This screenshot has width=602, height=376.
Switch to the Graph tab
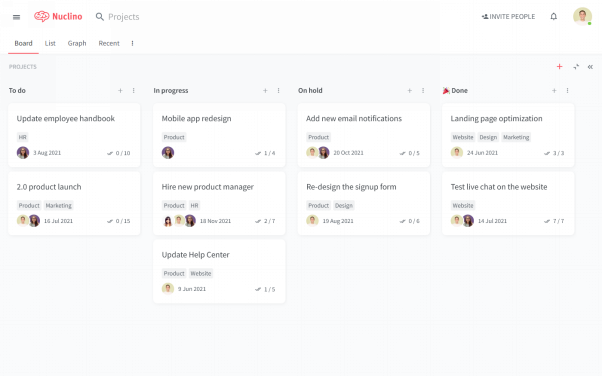pos(77,43)
